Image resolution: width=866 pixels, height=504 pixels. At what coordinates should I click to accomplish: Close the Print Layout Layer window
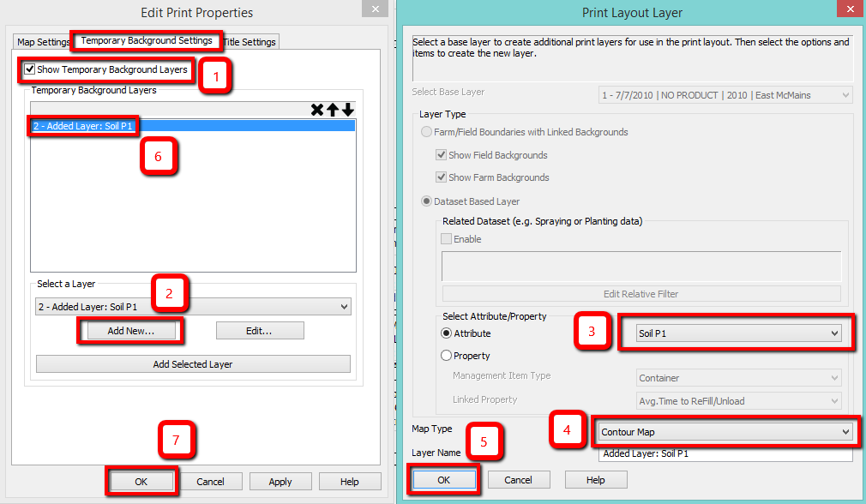click(x=851, y=9)
